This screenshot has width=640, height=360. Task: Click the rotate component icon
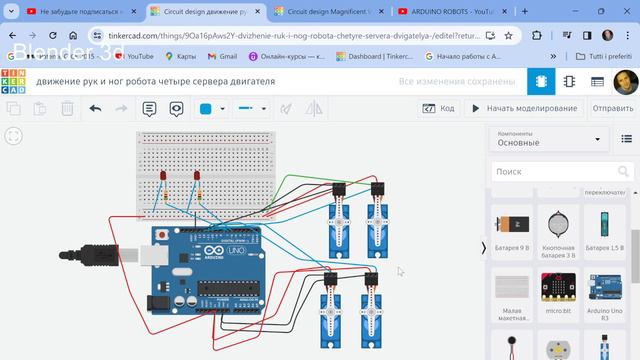(x=286, y=109)
